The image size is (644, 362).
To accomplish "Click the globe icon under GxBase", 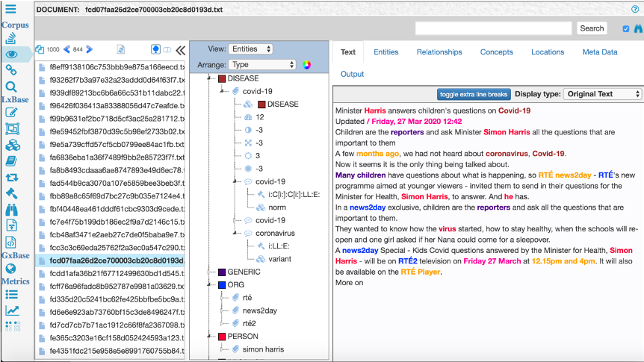I will point(10,269).
